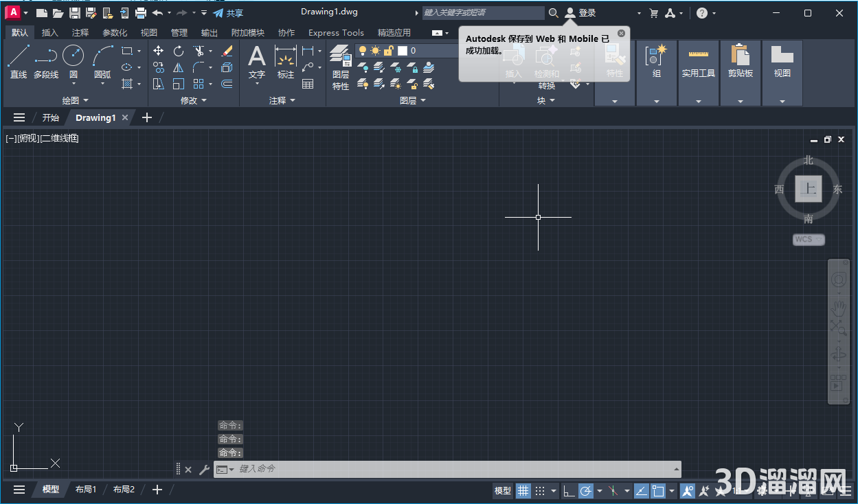Image resolution: width=858 pixels, height=504 pixels.
Task: Select the Rotate tool icon
Action: (179, 51)
